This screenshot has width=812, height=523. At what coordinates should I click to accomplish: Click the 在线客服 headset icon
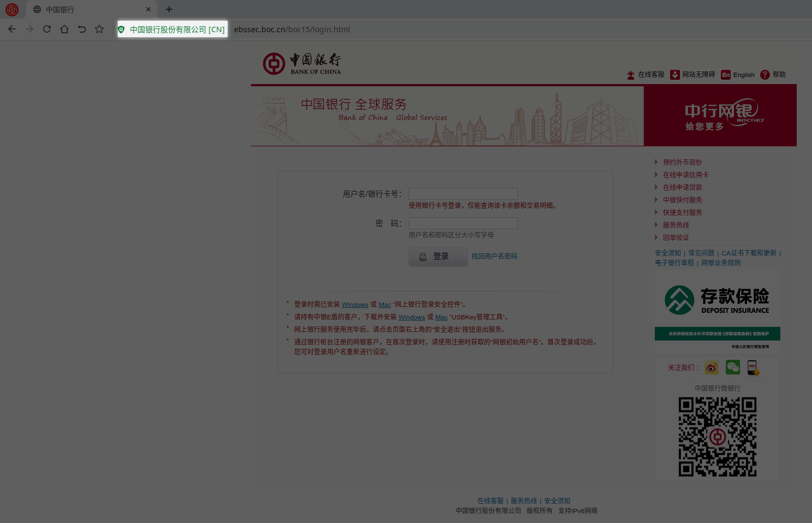click(631, 75)
